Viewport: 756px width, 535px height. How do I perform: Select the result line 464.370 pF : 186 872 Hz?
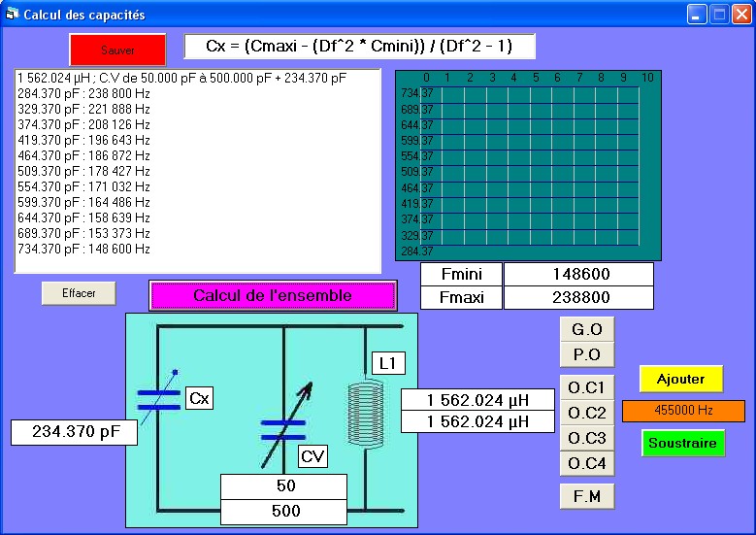click(x=83, y=155)
